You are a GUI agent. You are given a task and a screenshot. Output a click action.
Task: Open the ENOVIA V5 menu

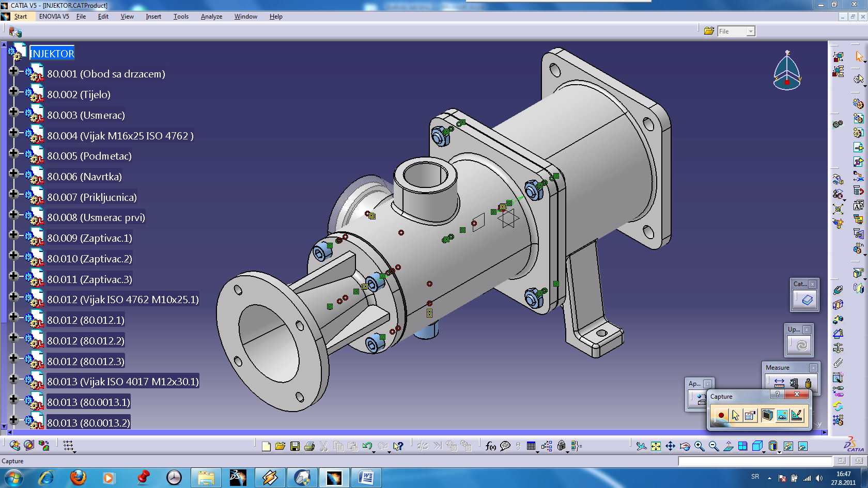click(54, 17)
